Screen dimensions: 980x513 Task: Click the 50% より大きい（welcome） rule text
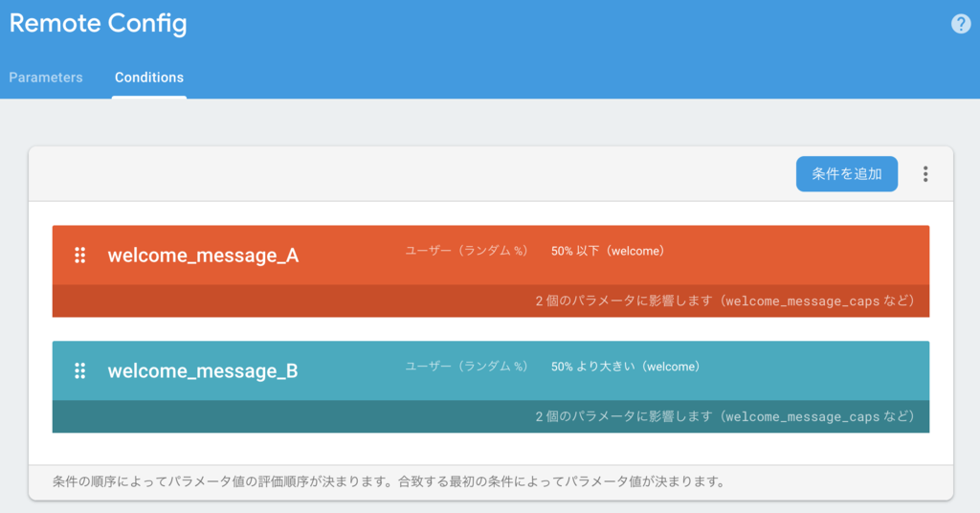pos(625,367)
